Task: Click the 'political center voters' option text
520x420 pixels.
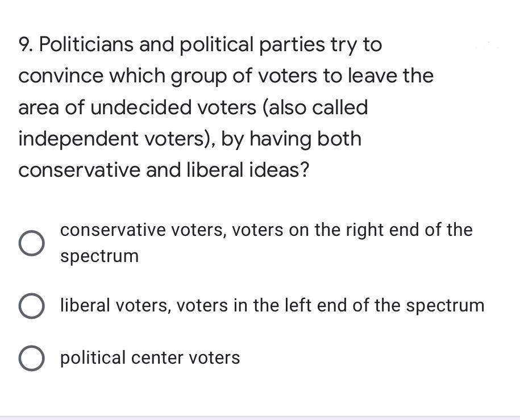Action: pyautogui.click(x=150, y=358)
